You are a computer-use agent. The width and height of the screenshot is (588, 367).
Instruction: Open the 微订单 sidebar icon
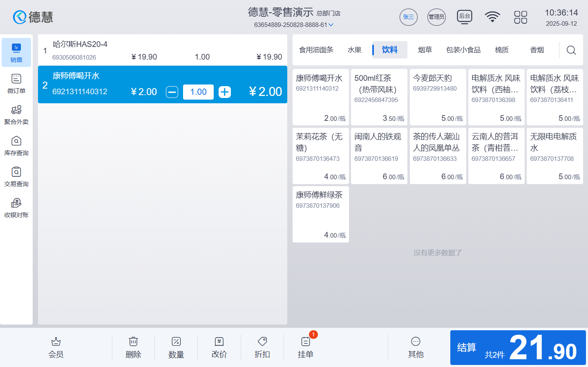pyautogui.click(x=16, y=84)
